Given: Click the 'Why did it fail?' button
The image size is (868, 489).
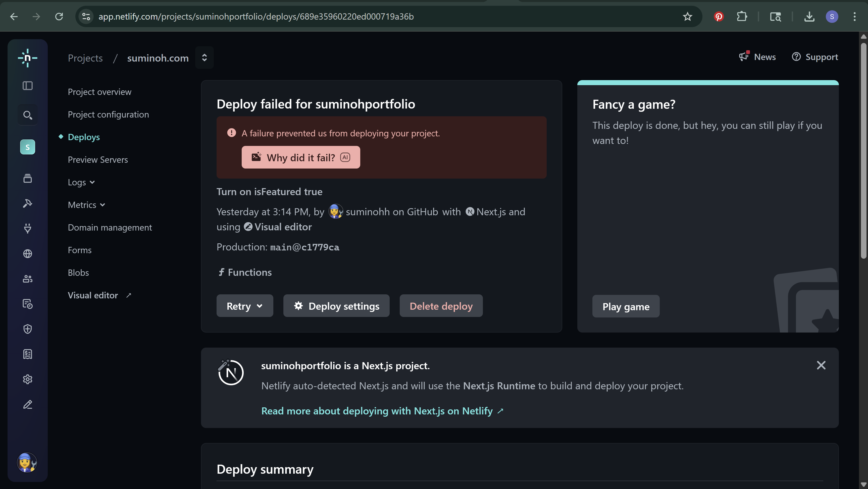Looking at the screenshot, I should coord(300,157).
